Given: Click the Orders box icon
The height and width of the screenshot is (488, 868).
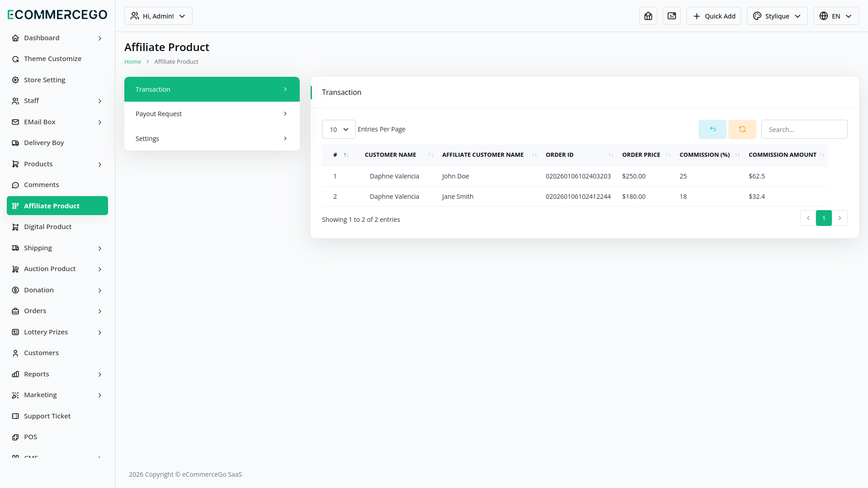Looking at the screenshot, I should 15,311.
